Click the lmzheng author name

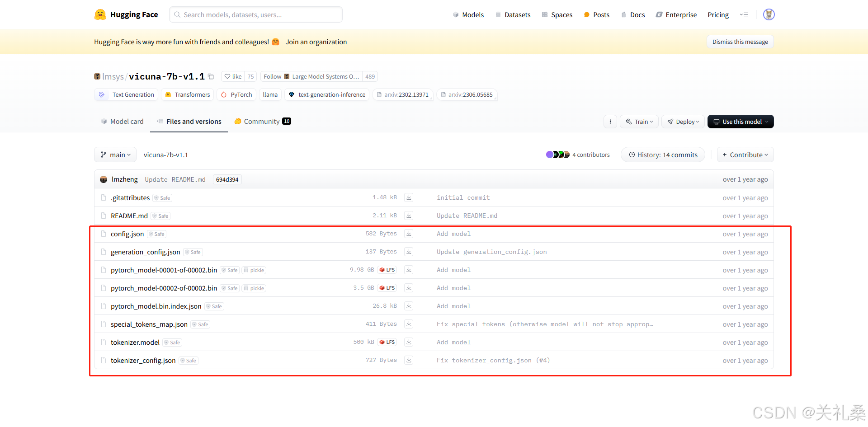[x=125, y=179]
